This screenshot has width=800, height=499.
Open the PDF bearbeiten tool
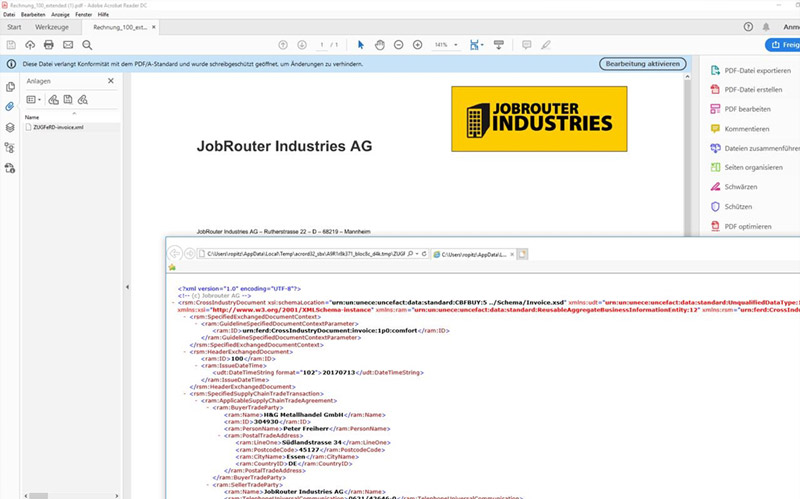click(x=740, y=109)
